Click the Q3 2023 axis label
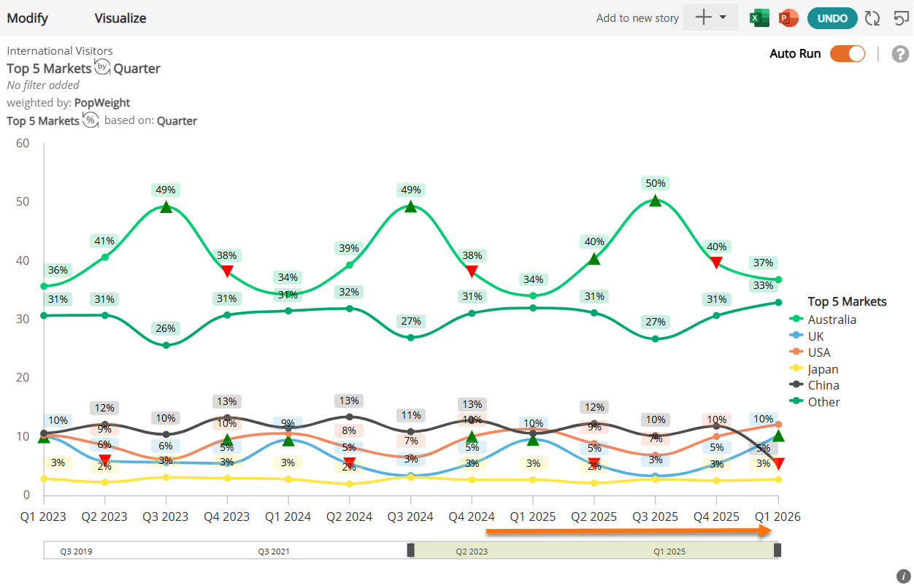This screenshot has width=914, height=588. point(166,517)
